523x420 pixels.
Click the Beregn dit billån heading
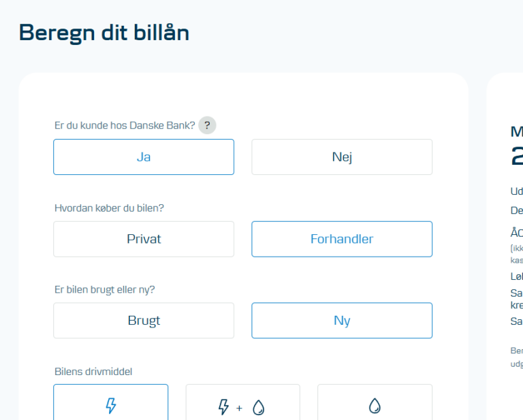pyautogui.click(x=104, y=33)
